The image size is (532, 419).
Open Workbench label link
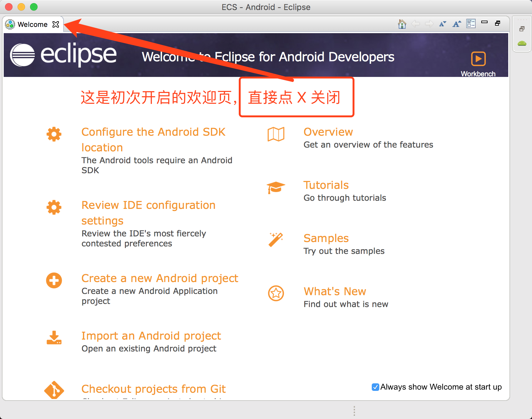(x=478, y=74)
